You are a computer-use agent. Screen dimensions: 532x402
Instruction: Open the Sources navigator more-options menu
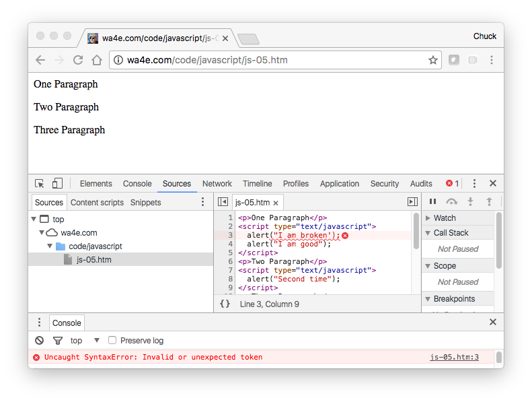(202, 202)
